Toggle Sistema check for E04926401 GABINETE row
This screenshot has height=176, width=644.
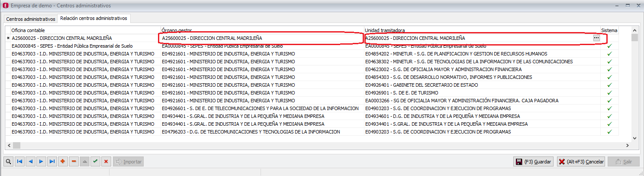[609, 85]
